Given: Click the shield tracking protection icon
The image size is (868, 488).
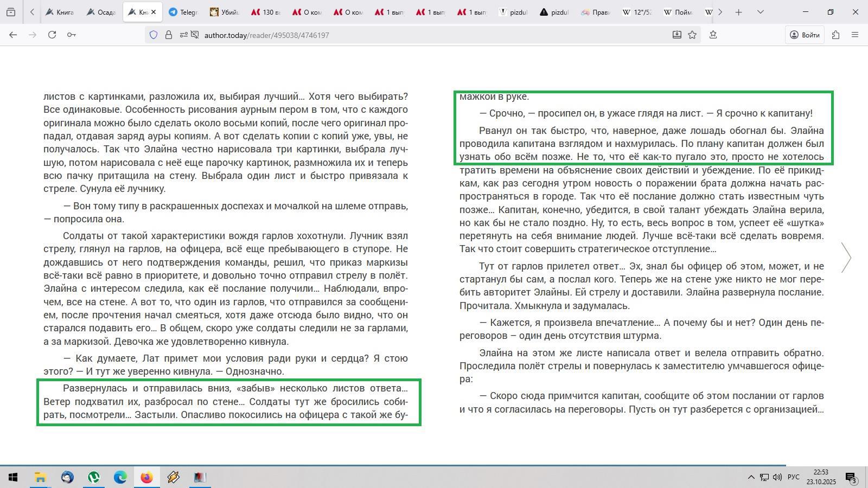Looking at the screenshot, I should pos(154,35).
